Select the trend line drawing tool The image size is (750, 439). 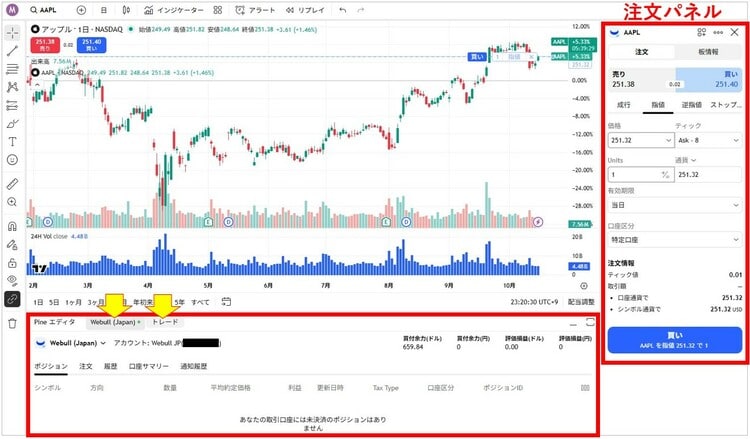(x=12, y=49)
